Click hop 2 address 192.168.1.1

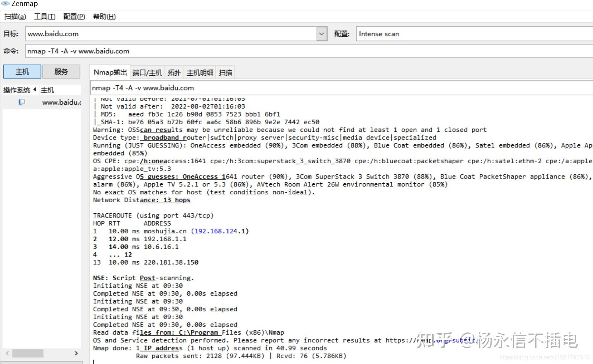[165, 239]
